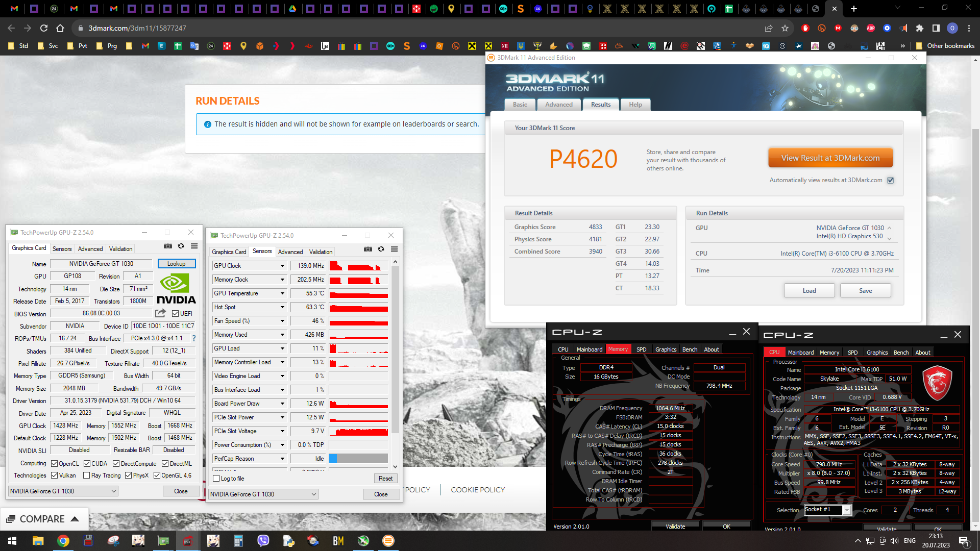Open the Fan Speed (%) sensor dropdown

[282, 321]
